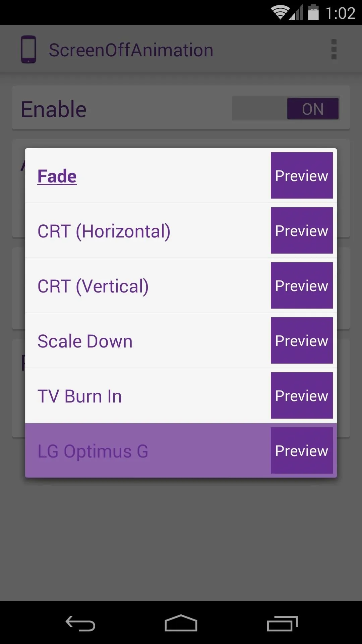362x644 pixels.
Task: Preview the CRT (Horizontal) animation
Action: [x=302, y=230]
